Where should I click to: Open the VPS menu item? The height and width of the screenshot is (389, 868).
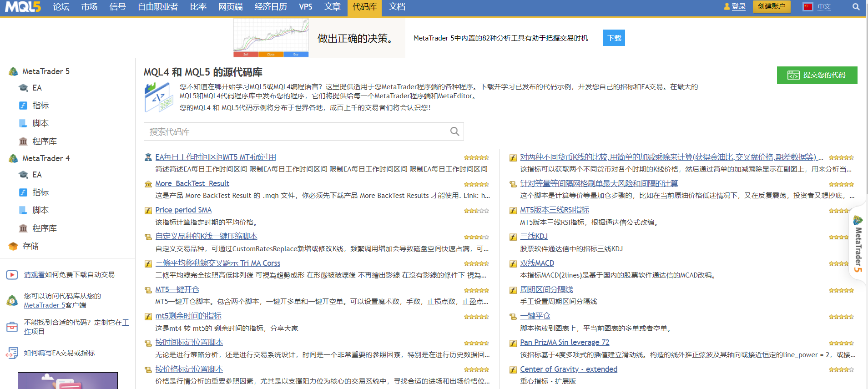point(306,7)
